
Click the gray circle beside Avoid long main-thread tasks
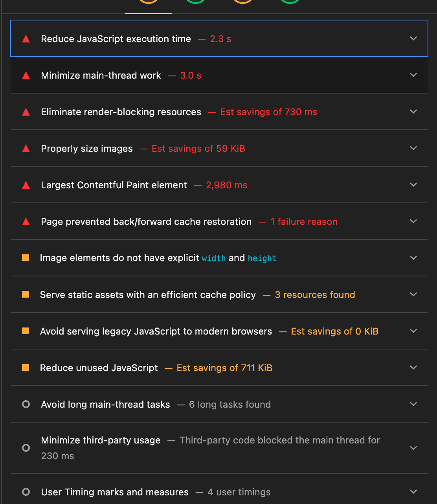pos(26,404)
